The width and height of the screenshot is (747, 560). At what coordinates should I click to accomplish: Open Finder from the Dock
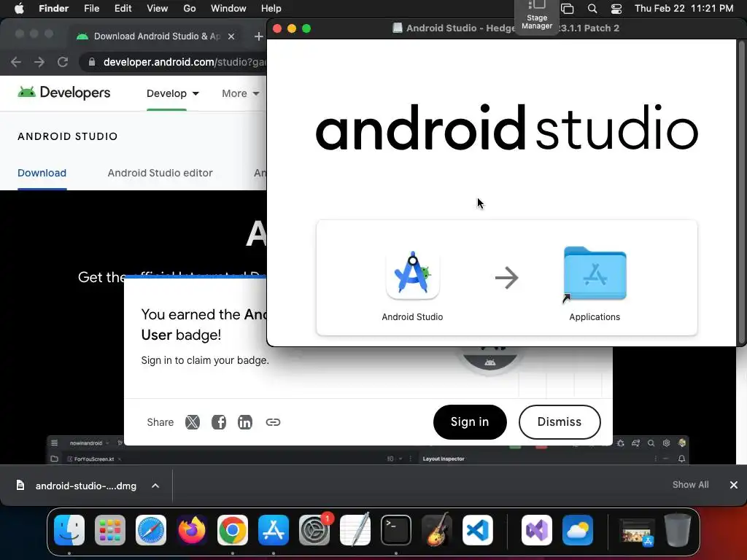pos(69,530)
